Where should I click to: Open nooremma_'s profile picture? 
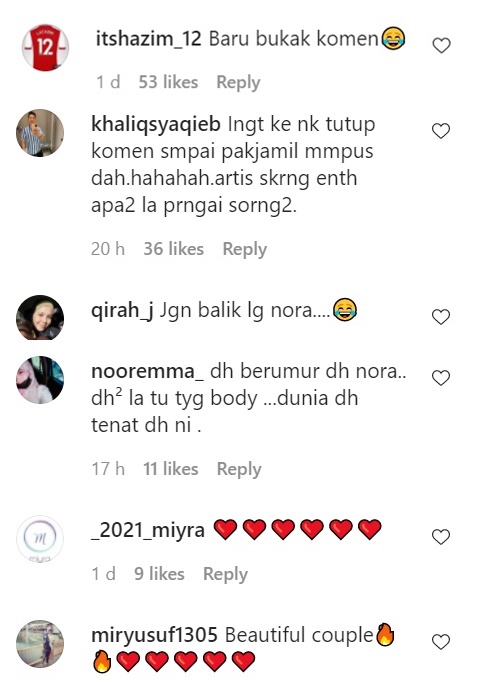(40, 379)
